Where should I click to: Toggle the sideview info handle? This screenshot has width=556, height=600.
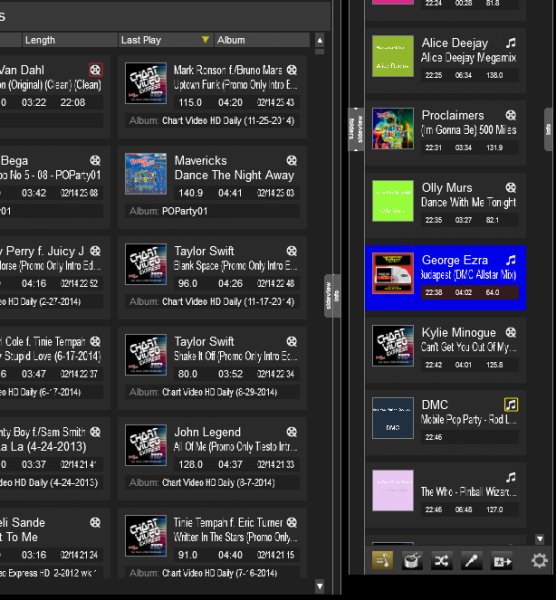332,295
